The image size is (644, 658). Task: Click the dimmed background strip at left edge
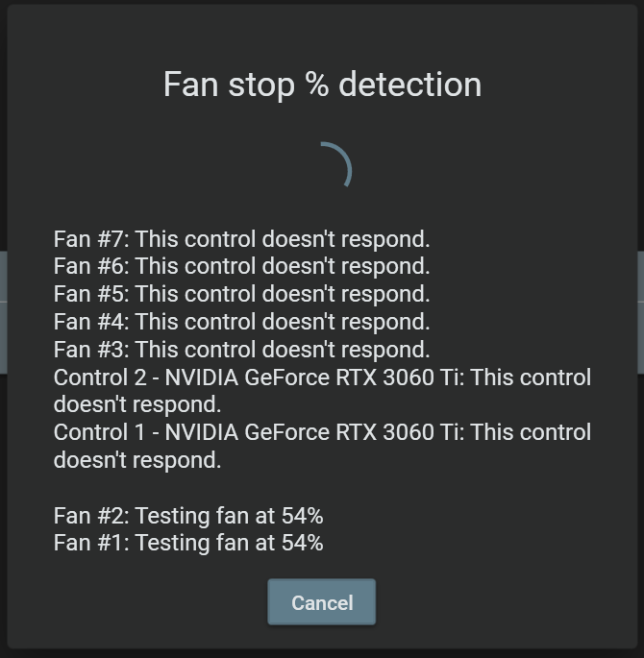click(3, 312)
